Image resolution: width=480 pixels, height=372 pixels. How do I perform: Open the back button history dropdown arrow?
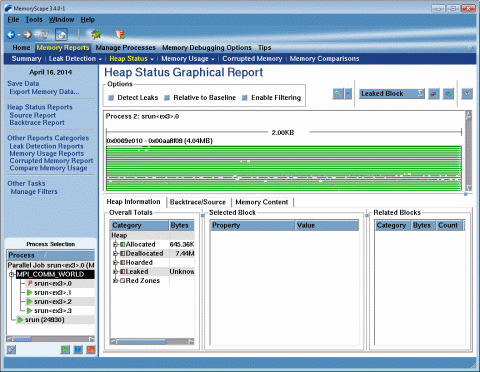click(19, 35)
